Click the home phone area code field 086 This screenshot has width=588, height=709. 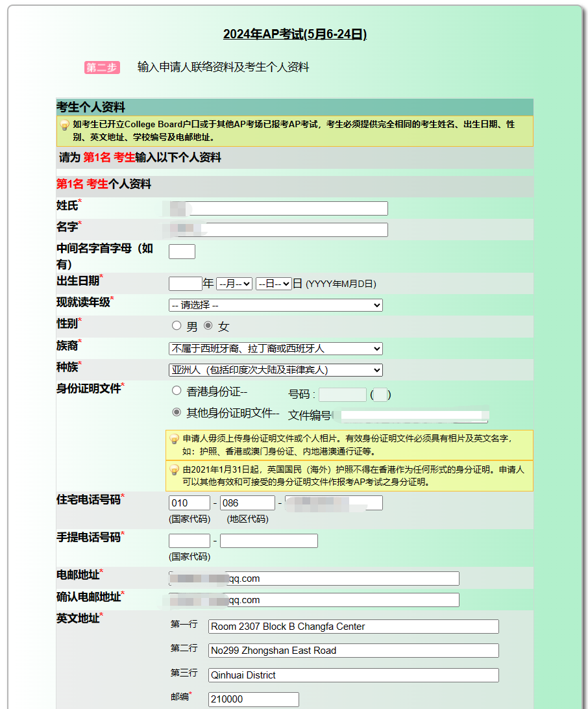[x=248, y=503]
